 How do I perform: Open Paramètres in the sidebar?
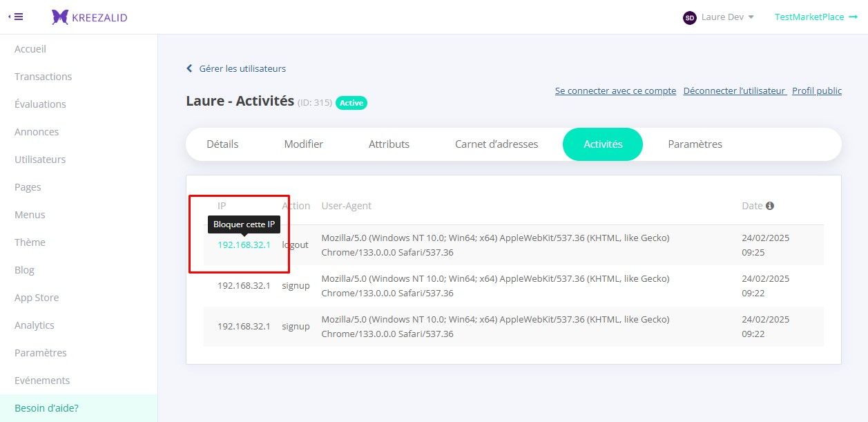coord(41,353)
